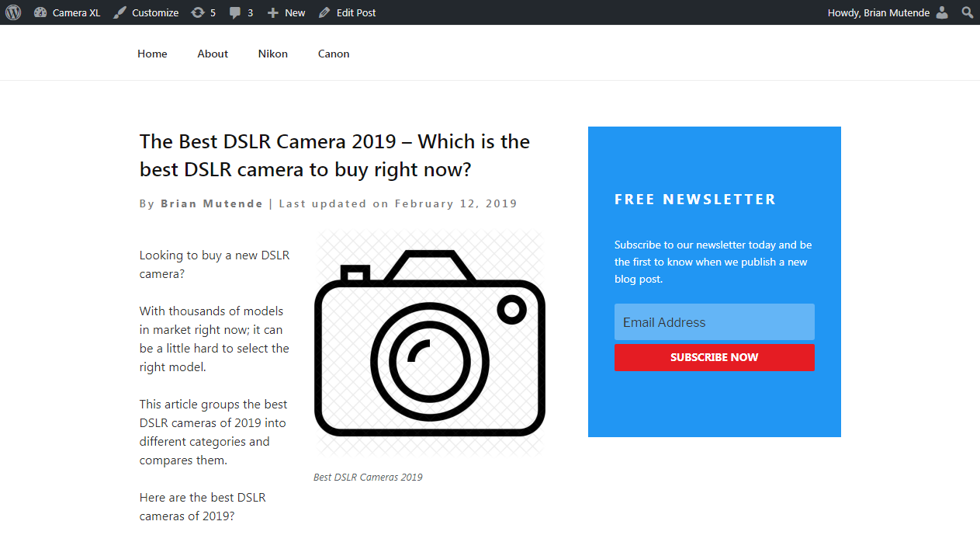This screenshot has height=535, width=980.
Task: Click the user avatar icon
Action: [942, 12]
